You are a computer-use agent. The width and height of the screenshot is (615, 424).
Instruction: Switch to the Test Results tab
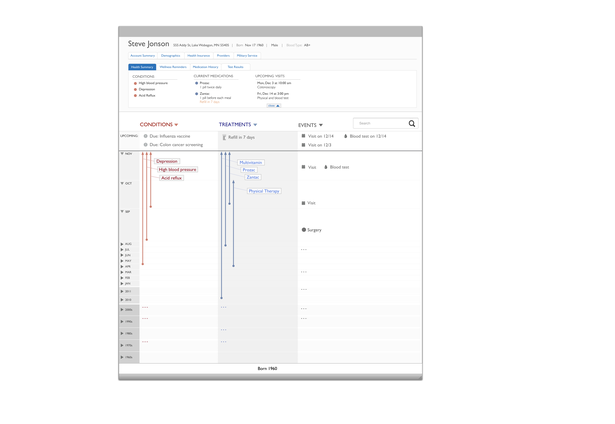235,67
